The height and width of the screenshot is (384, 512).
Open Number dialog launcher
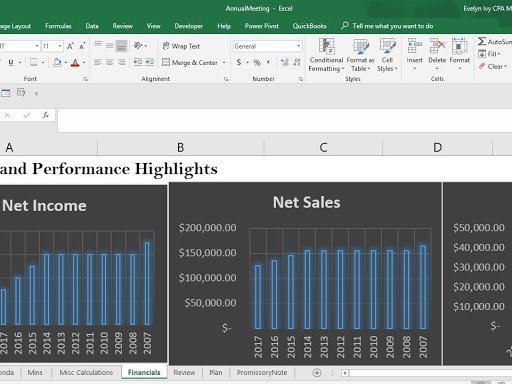pyautogui.click(x=301, y=79)
